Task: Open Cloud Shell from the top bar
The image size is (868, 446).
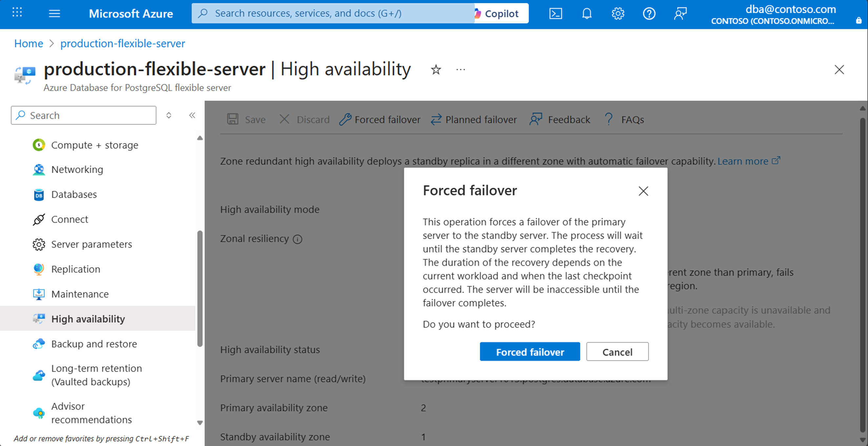Action: pyautogui.click(x=555, y=13)
